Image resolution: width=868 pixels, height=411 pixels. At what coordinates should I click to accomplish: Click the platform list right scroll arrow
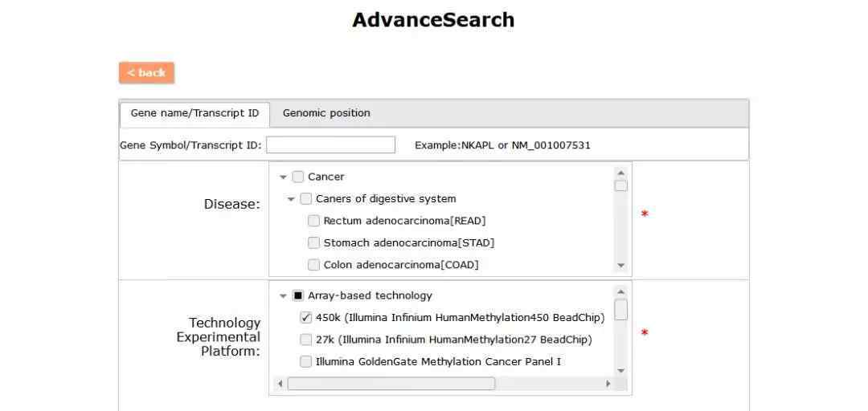coord(608,384)
